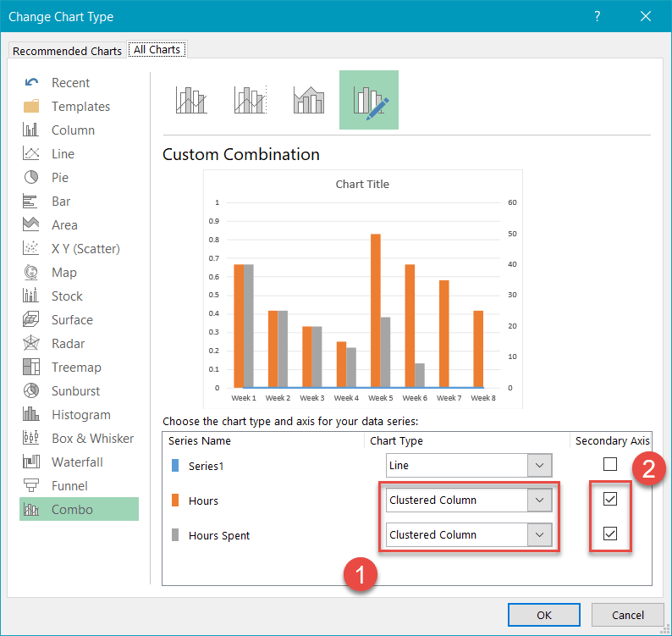Choose the Bar chart icon
Screen dimensions: 672x636
(30, 202)
